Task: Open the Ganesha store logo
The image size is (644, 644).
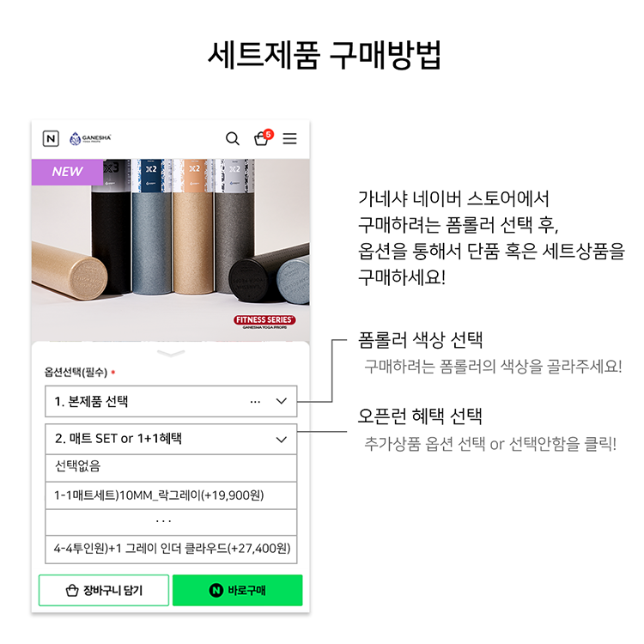Action: click(x=90, y=138)
